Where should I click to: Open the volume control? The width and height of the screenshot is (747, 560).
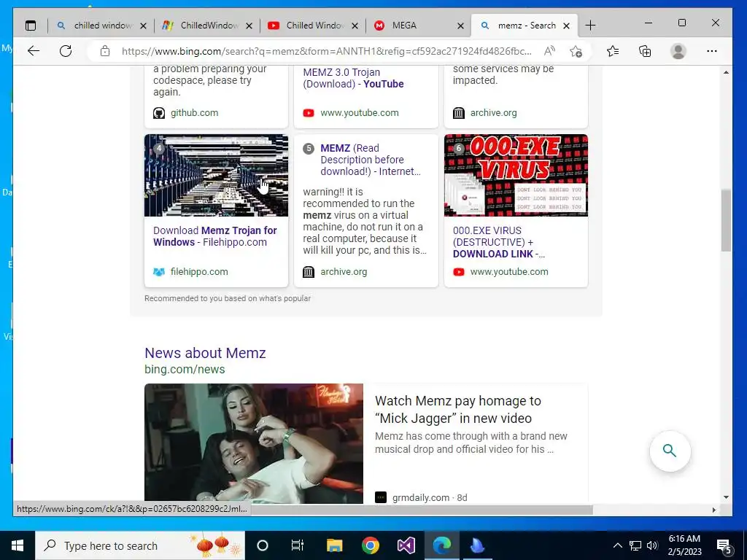(652, 545)
